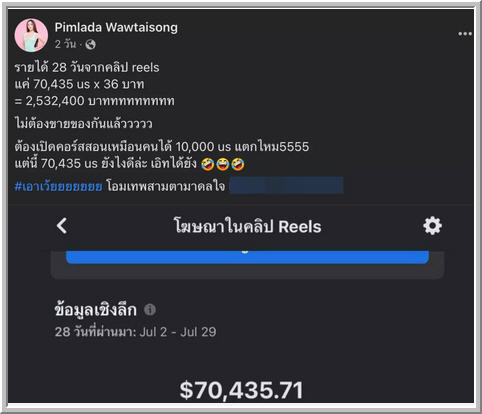Viewport: 482px width, 414px height.
Task: Click the info icon beside ข้อมูลเชิงลึก
Action: pos(150,309)
